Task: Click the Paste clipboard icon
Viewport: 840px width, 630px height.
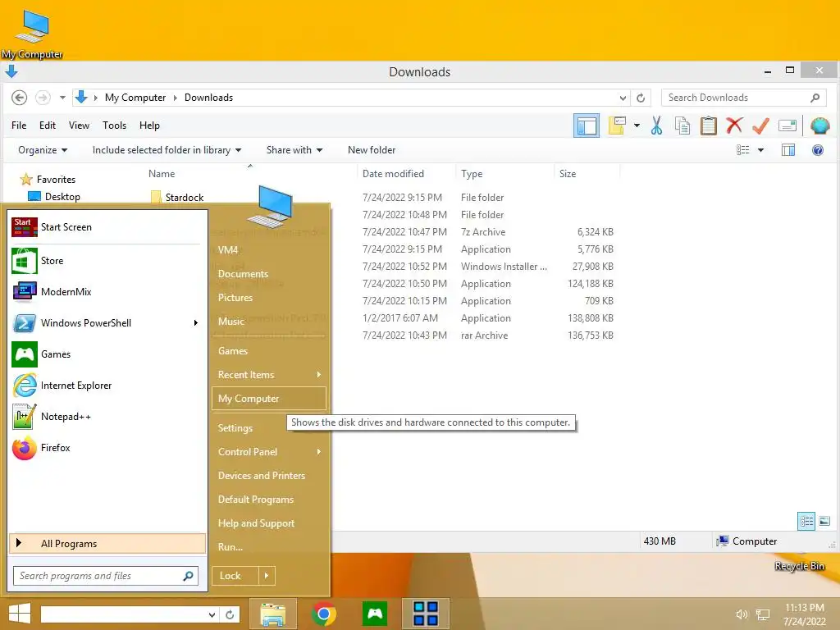Action: click(708, 126)
